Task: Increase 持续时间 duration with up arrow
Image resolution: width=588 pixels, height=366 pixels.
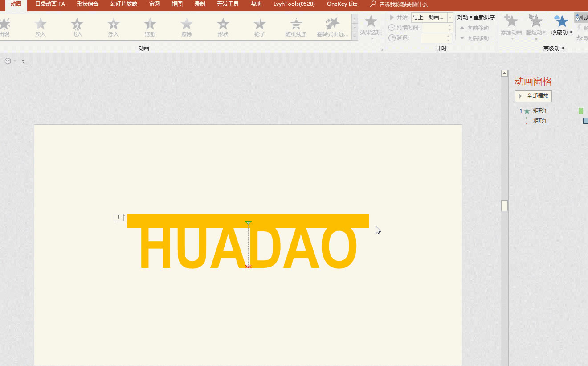Action: [x=450, y=25]
